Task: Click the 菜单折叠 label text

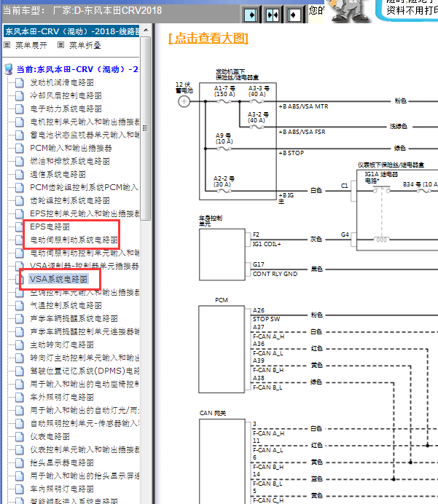Action: pos(85,45)
